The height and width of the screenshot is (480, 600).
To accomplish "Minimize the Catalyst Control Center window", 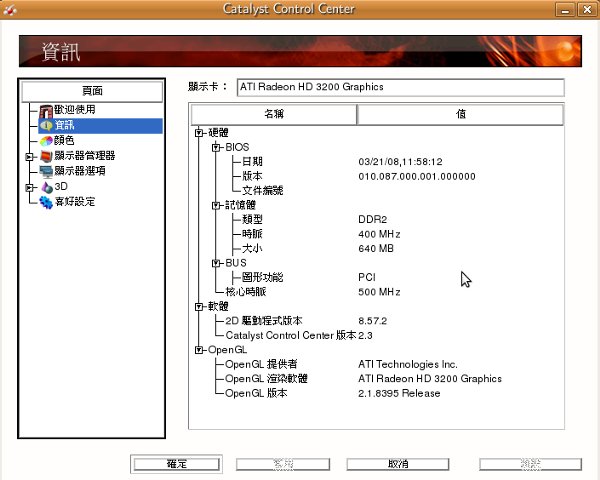I will pyautogui.click(x=565, y=10).
